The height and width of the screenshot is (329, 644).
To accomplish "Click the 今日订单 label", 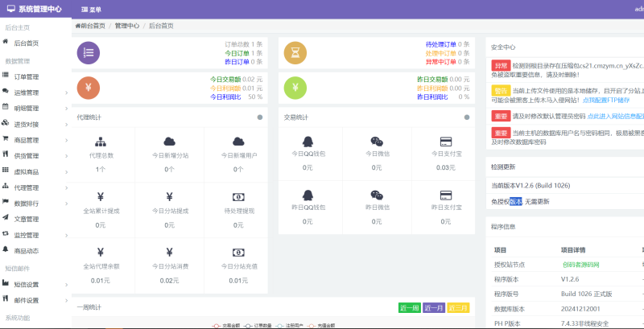I will pos(237,53).
